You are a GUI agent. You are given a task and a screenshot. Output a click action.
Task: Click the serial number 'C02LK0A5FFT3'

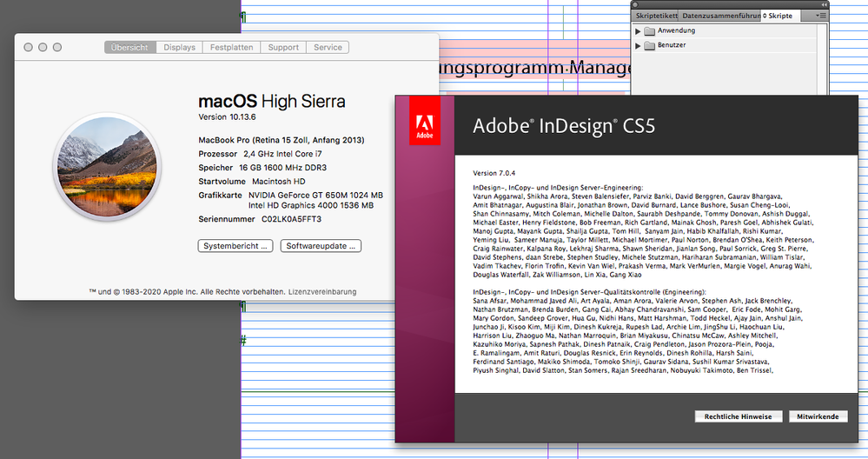coord(291,219)
